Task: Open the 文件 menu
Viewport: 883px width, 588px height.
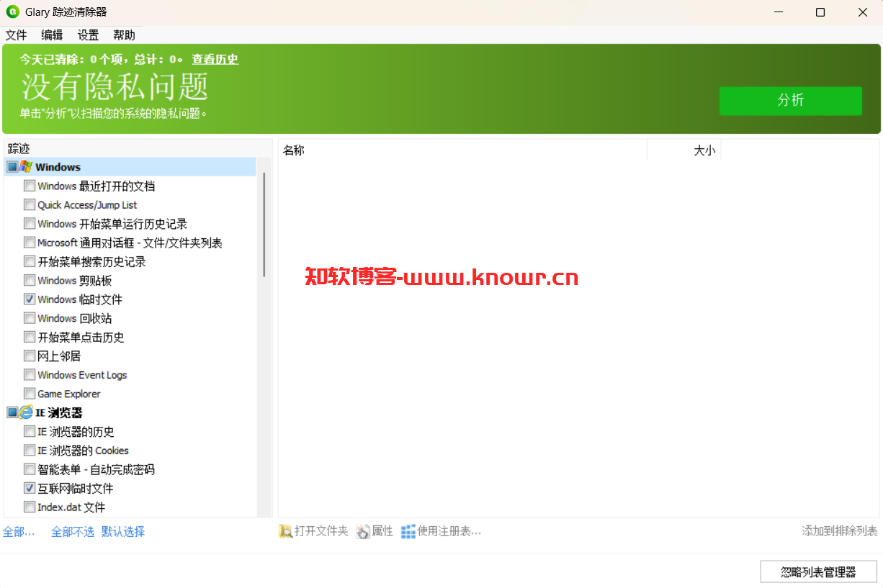Action: click(16, 35)
